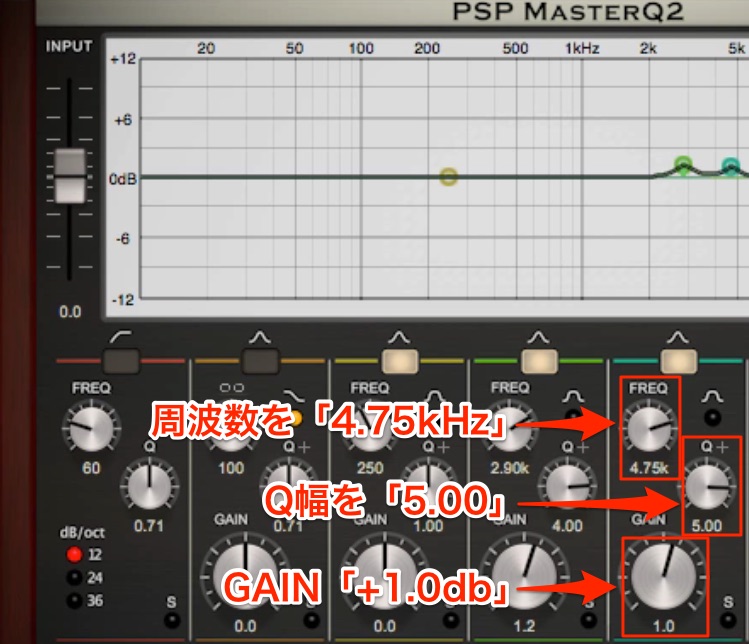Click the bell curve icon above the yellow band
749x644 pixels.
pos(399,337)
